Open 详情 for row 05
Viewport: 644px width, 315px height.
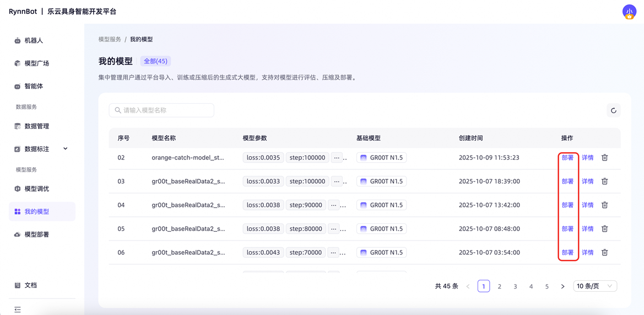[x=588, y=228]
